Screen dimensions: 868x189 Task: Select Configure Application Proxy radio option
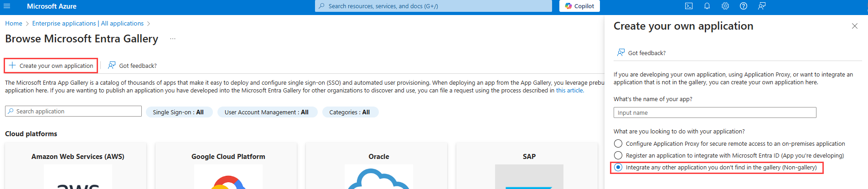[x=618, y=144]
